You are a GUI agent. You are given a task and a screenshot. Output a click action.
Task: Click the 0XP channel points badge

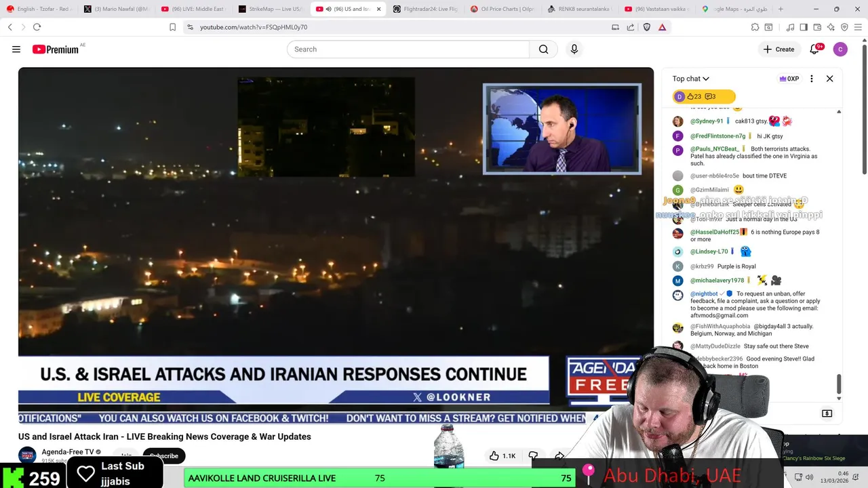[789, 79]
